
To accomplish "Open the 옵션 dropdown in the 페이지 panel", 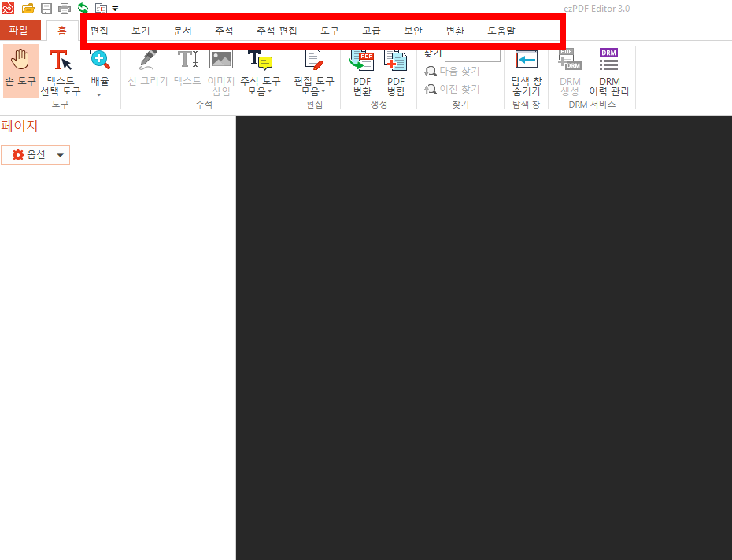I will tap(35, 155).
